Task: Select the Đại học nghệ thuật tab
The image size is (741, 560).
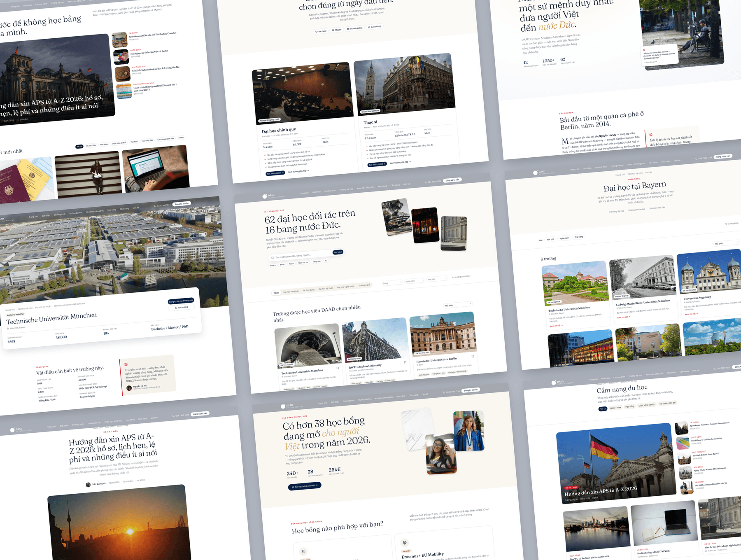Action: tap(345, 287)
